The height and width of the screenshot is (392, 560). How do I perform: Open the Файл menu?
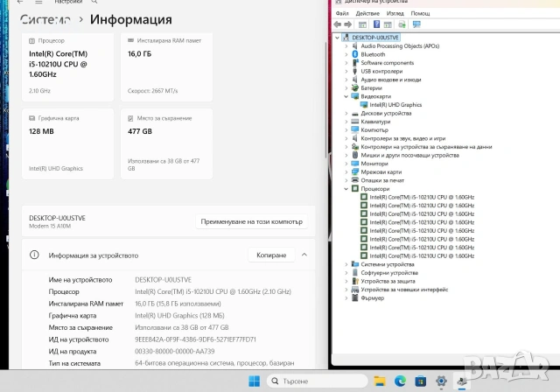342,14
